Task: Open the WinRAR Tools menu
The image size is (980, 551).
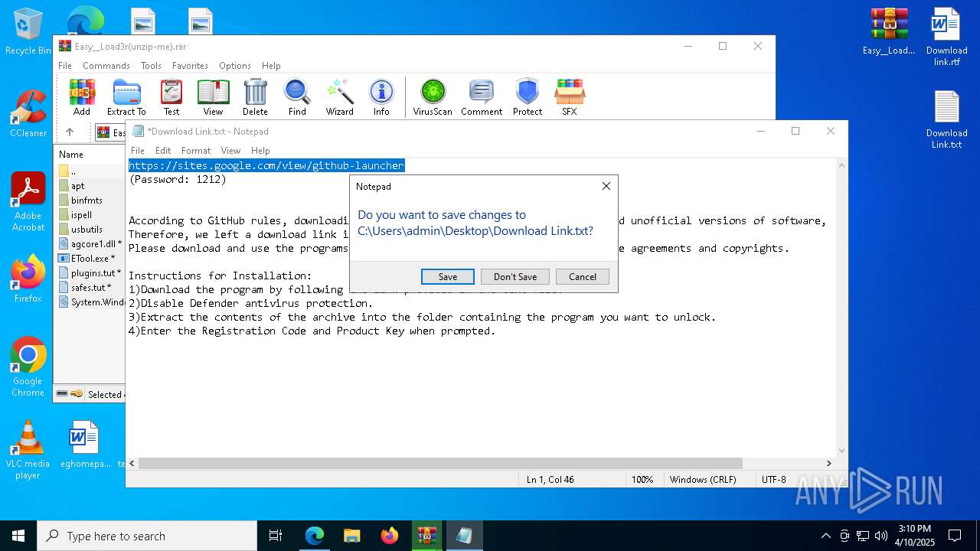Action: tap(151, 66)
